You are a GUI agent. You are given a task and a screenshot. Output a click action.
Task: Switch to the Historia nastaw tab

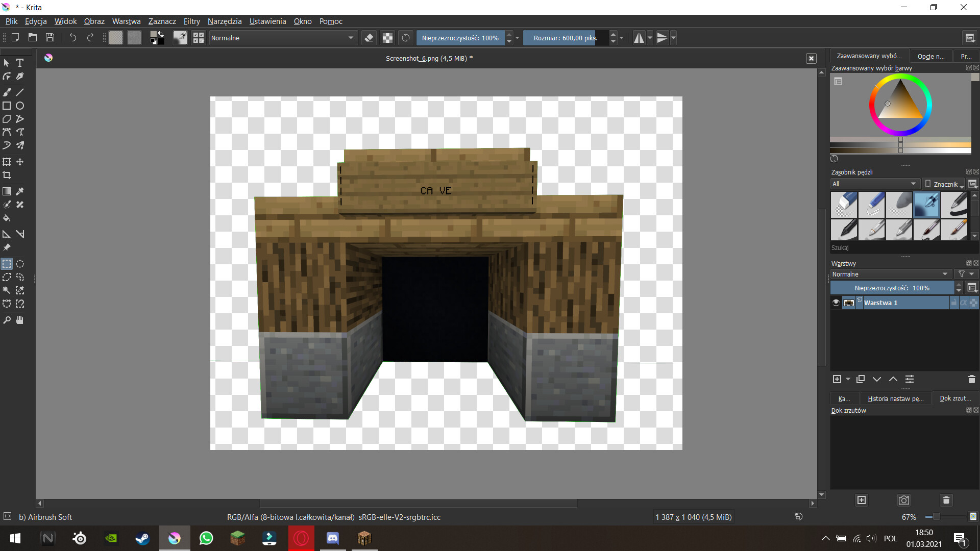(x=895, y=398)
